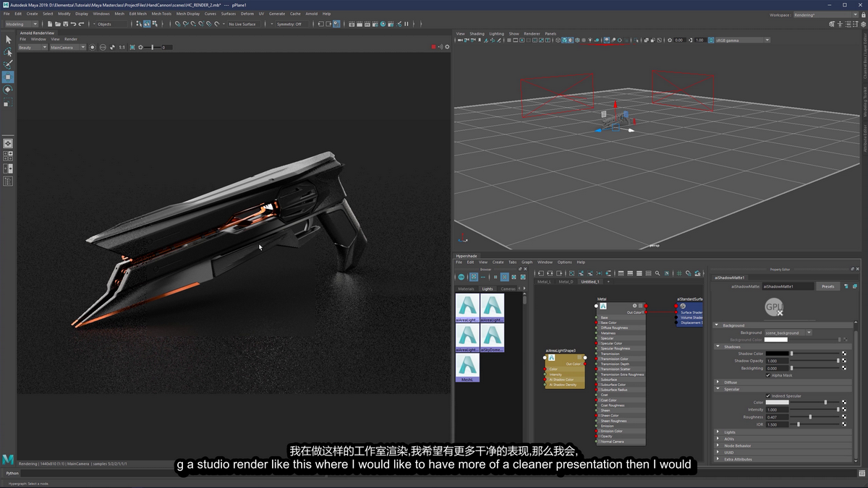Click the map button next to Shadow Color
This screenshot has width=868, height=488.
843,354
